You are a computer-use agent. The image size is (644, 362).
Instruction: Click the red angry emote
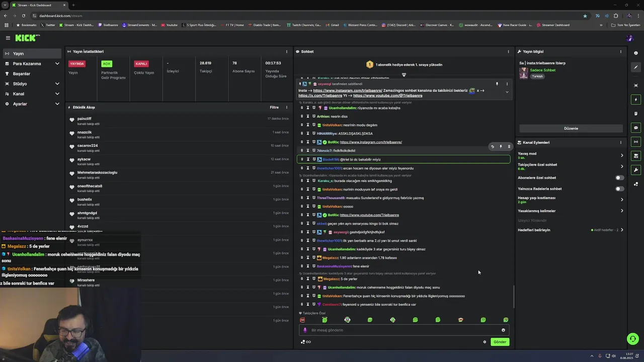click(302, 320)
